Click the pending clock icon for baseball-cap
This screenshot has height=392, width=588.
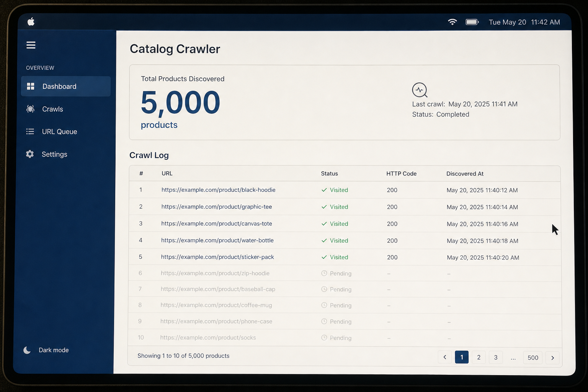point(324,289)
